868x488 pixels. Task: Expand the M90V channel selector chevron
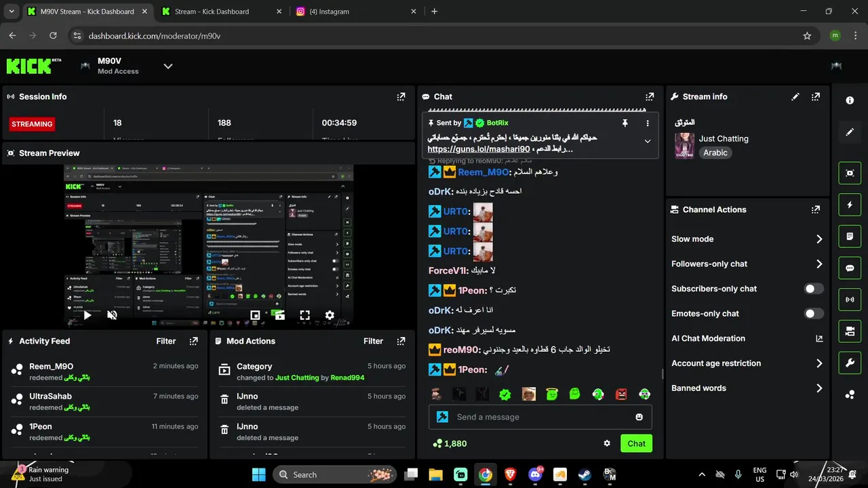[168, 66]
